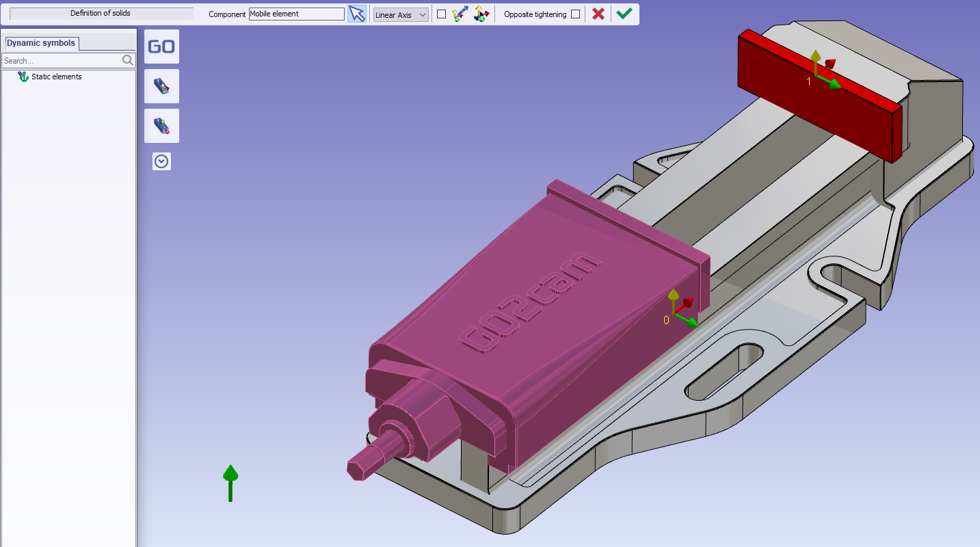Click the magnifier icon in the search box
This screenshot has width=980, height=547.
[128, 61]
